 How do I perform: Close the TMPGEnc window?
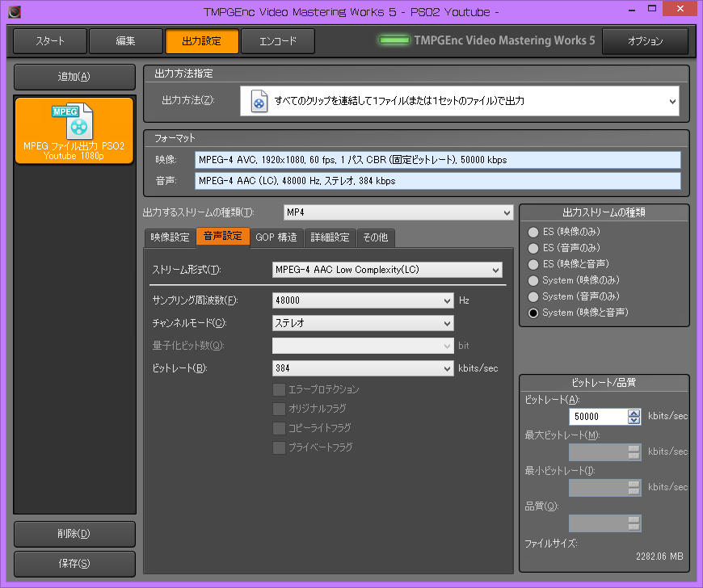680,9
